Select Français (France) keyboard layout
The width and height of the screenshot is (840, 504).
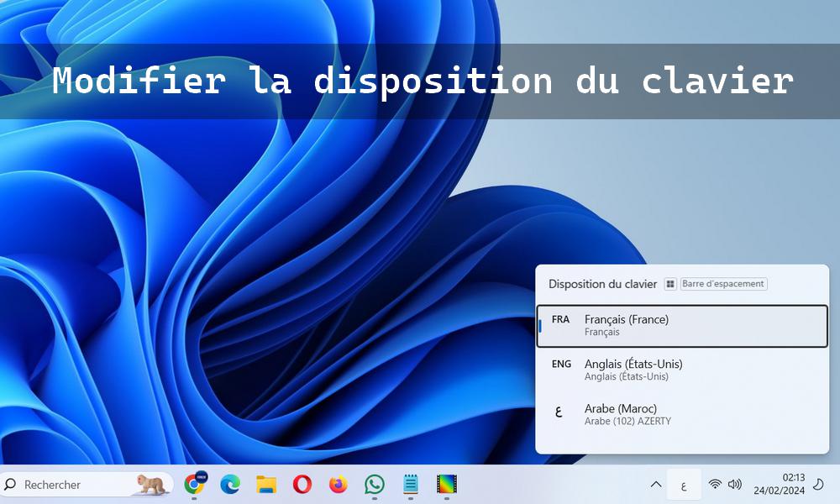[x=682, y=325]
